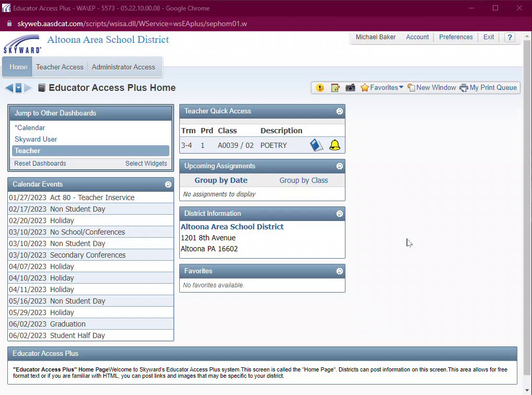Select the 05/16/2023 Non Student Day event
This screenshot has width=532, height=395.
pos(90,301)
